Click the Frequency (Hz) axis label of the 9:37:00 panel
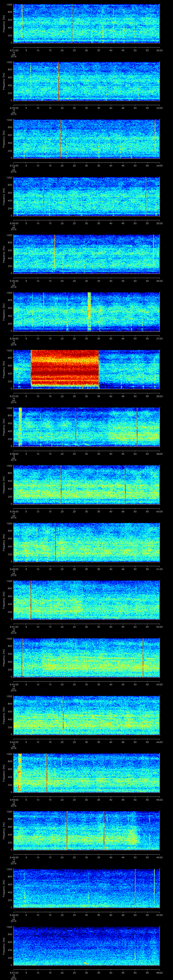The image size is (173, 980). coord(4,369)
